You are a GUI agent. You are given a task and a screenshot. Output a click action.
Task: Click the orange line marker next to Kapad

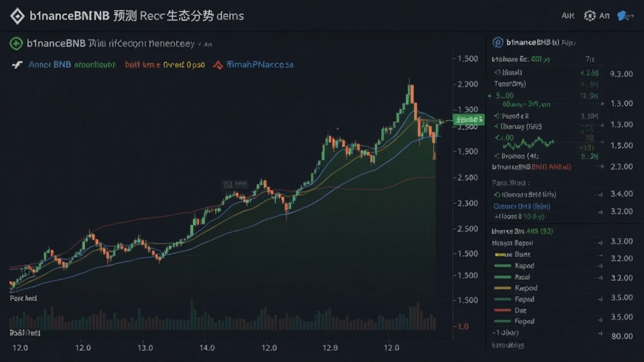tap(502, 288)
